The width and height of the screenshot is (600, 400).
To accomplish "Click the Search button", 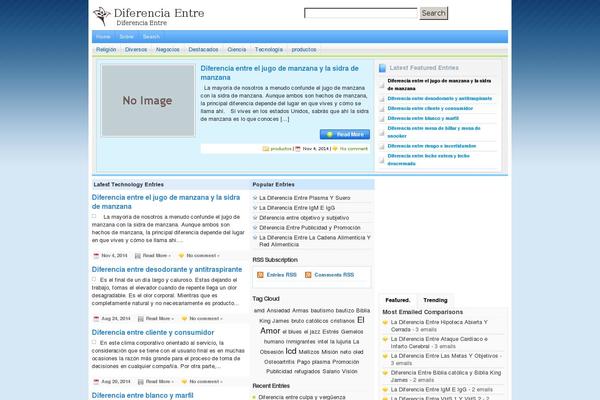I will 434,13.
